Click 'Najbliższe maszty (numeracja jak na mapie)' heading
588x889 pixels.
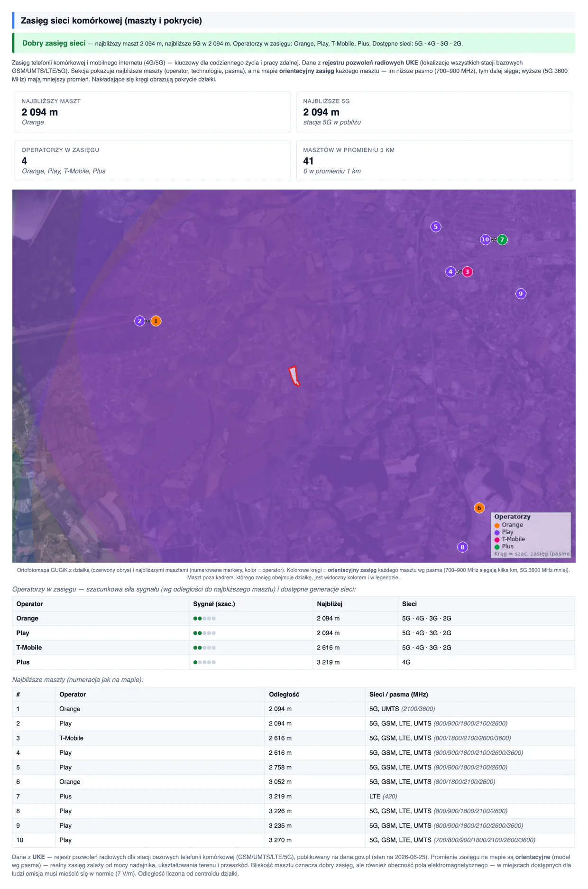(x=78, y=680)
